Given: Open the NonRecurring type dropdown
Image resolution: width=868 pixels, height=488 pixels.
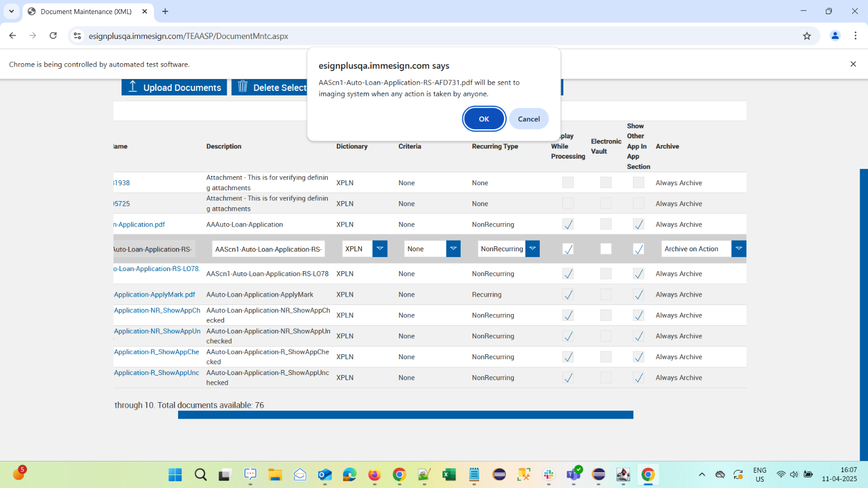Looking at the screenshot, I should click(532, 249).
